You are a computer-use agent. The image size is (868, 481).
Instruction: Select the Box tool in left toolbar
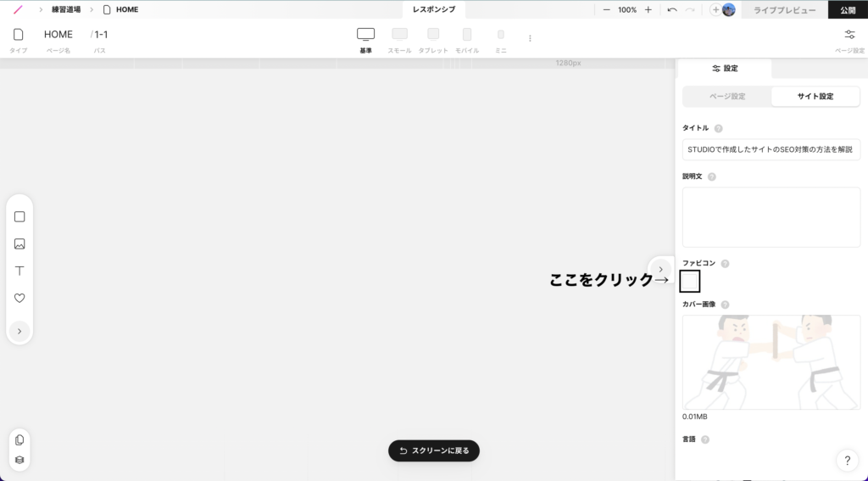(19, 216)
